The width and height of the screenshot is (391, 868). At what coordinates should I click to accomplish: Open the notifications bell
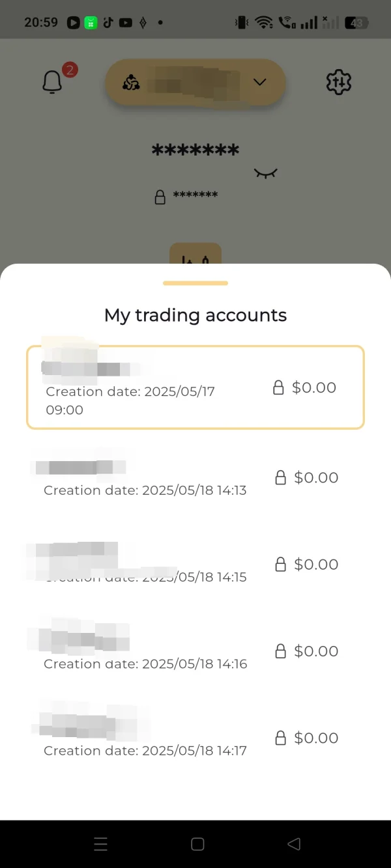point(52,83)
